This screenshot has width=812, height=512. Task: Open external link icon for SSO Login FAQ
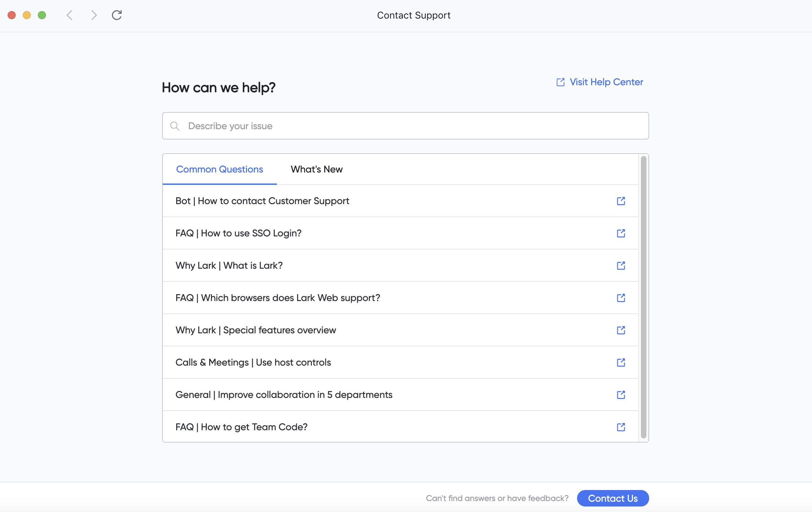621,233
